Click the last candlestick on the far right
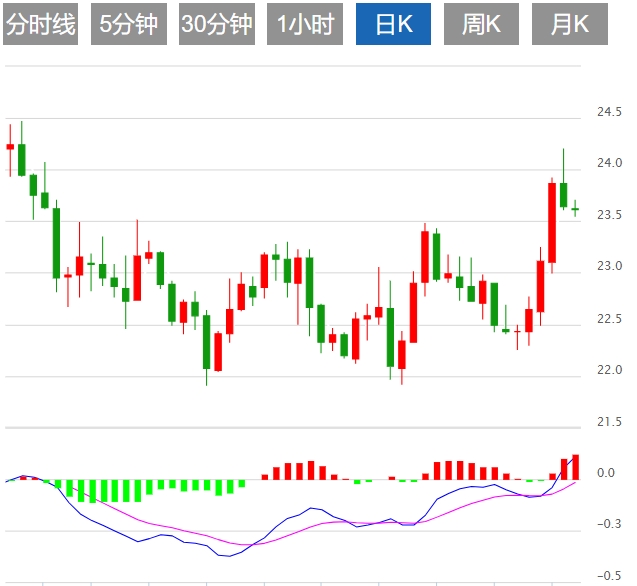 575,207
